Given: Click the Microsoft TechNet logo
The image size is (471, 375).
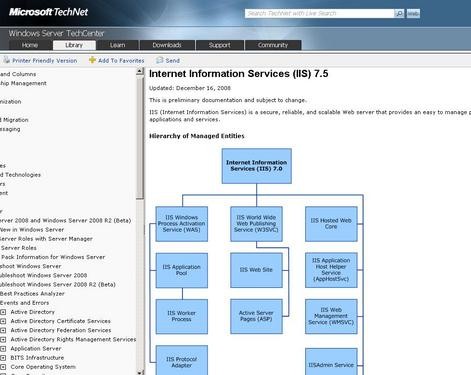Looking at the screenshot, I should coord(48,12).
